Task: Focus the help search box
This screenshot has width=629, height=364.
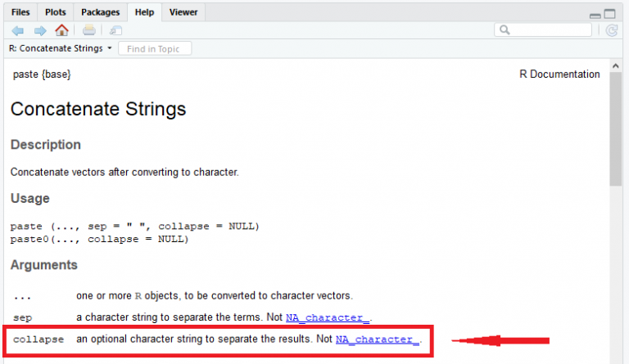Action: coord(543,30)
